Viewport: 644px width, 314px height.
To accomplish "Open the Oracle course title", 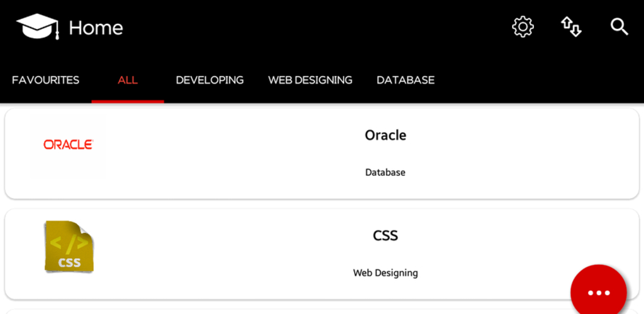I will [x=386, y=135].
